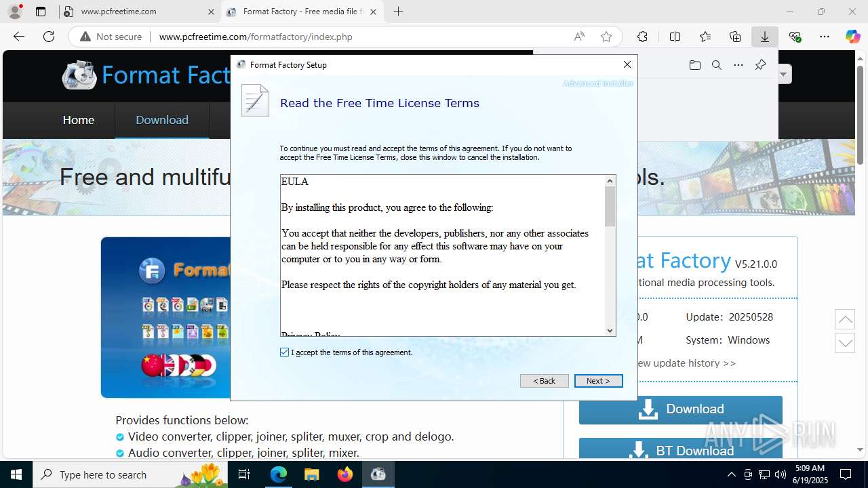This screenshot has height=488, width=868.
Task: Open the Home menu on the website
Action: click(x=79, y=120)
